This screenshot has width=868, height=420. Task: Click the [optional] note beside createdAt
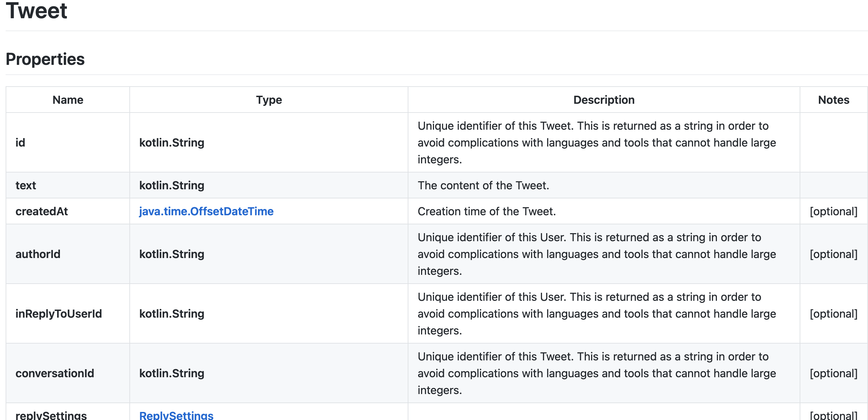[834, 211]
